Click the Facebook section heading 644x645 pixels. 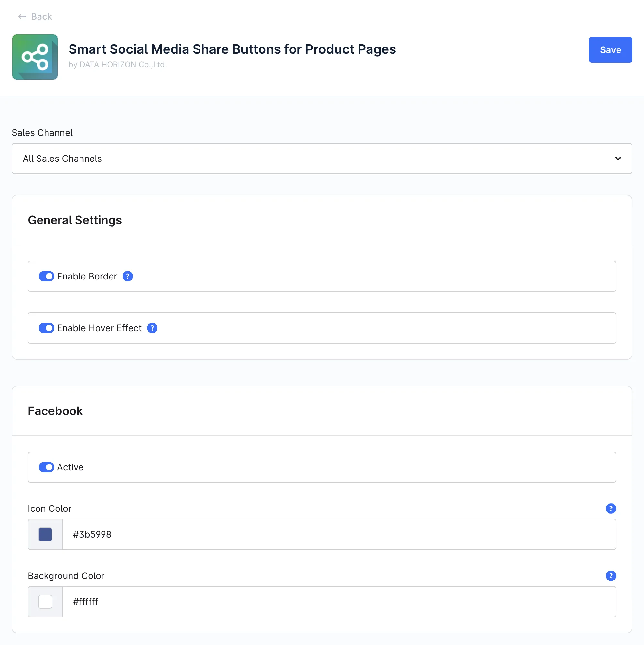[55, 410]
